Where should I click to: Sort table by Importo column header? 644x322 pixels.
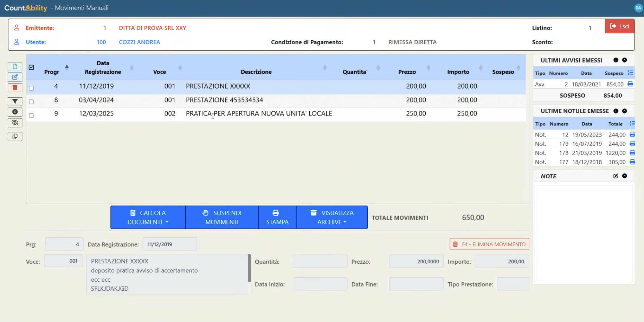tap(458, 72)
